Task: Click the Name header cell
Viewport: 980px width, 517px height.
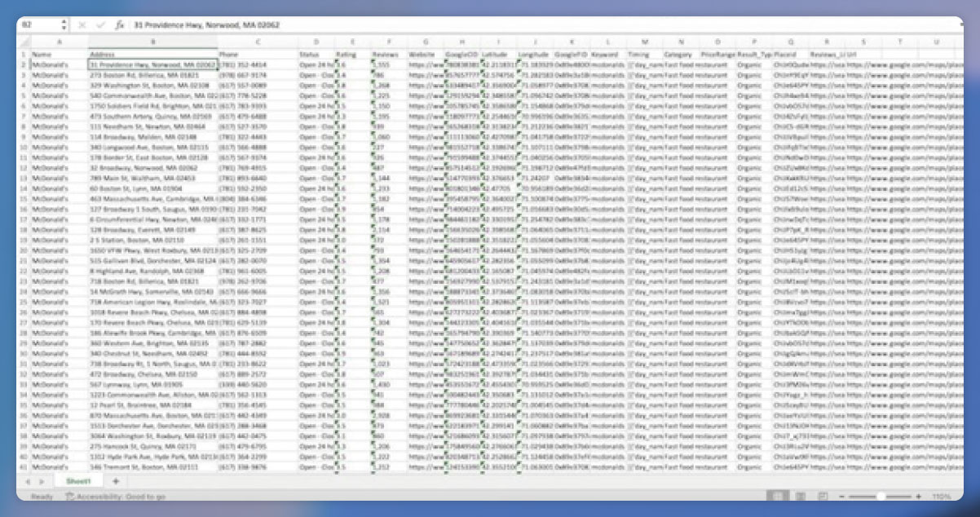Action: click(59, 54)
